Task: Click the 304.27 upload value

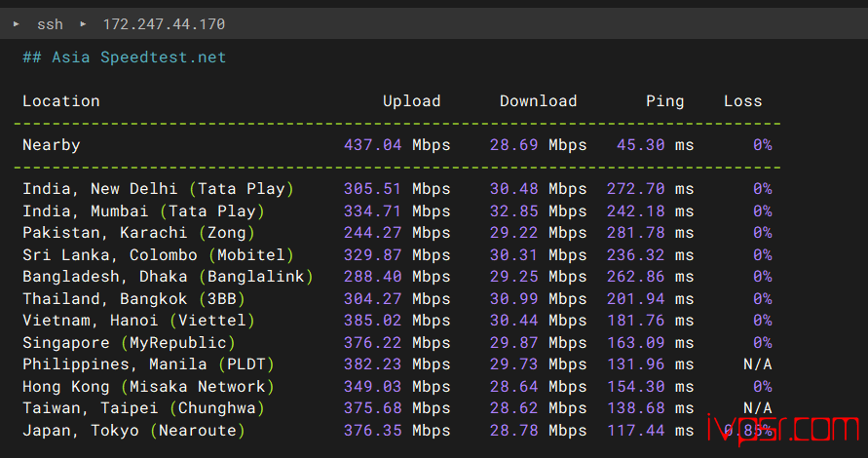Action: coord(372,298)
